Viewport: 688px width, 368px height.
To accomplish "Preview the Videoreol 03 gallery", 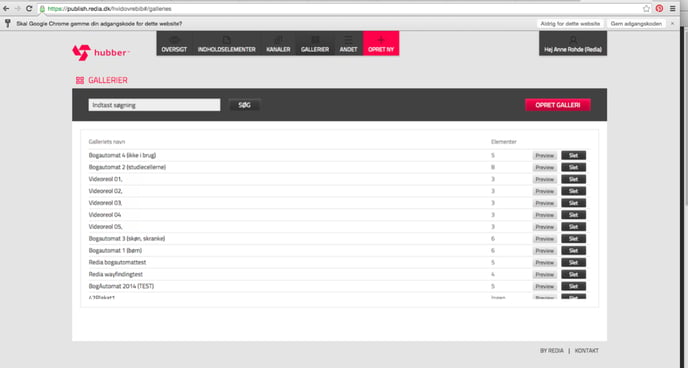I will click(545, 203).
